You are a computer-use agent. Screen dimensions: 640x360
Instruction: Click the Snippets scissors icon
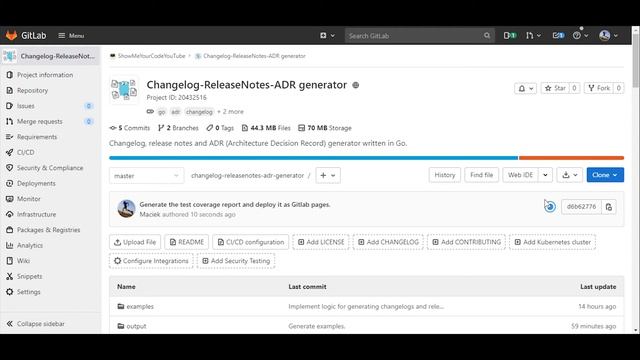pos(9,276)
